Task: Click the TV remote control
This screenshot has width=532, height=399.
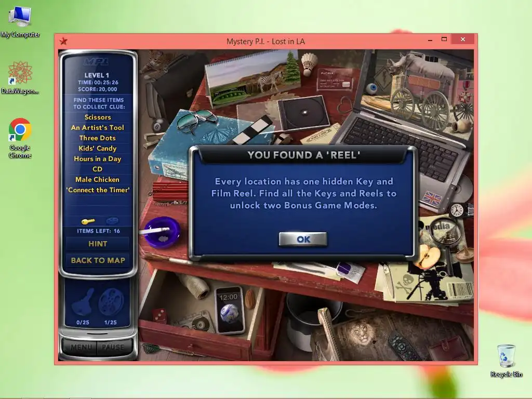Action: tap(404, 346)
